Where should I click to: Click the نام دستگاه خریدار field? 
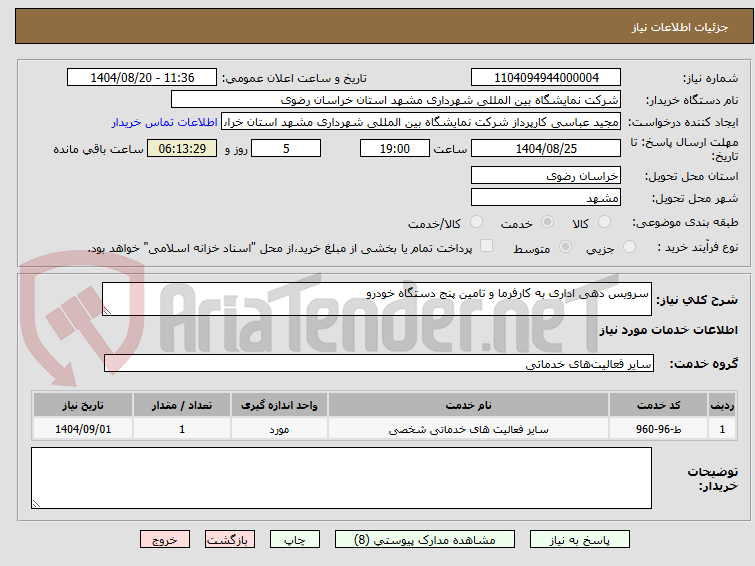point(395,100)
